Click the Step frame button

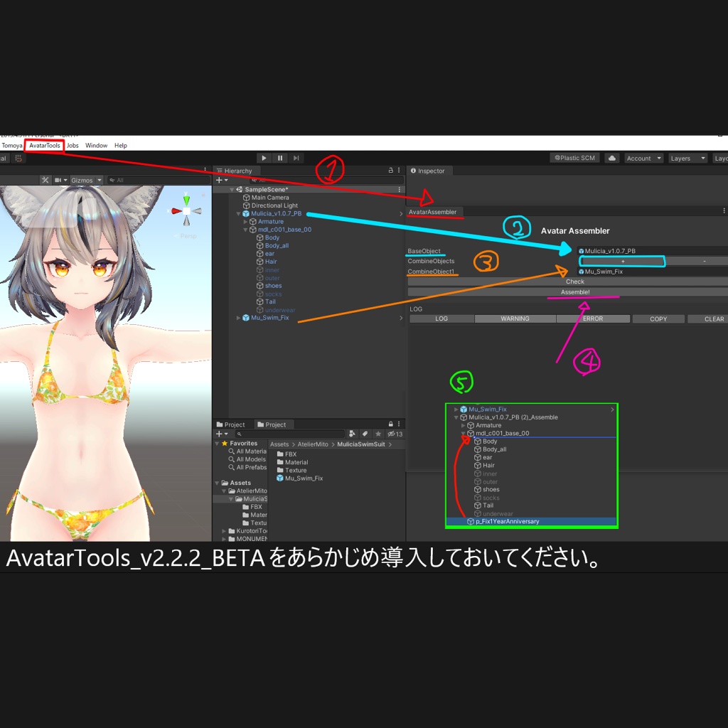296,158
